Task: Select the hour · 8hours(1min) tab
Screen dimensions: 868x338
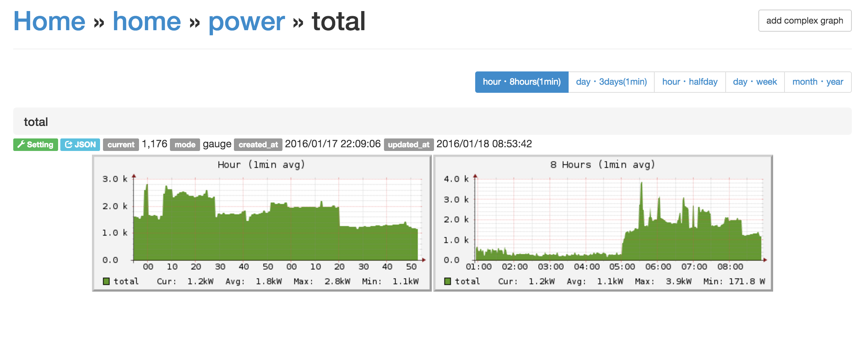Action: coord(521,82)
